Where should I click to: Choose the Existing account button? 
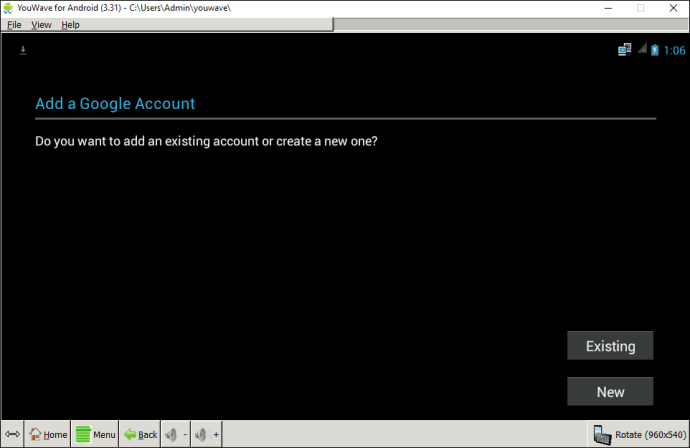[610, 346]
